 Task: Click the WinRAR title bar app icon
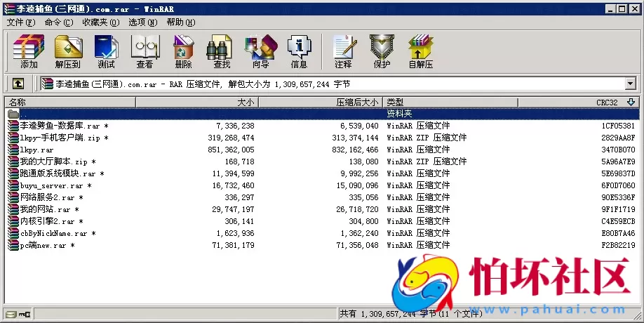(x=9, y=8)
